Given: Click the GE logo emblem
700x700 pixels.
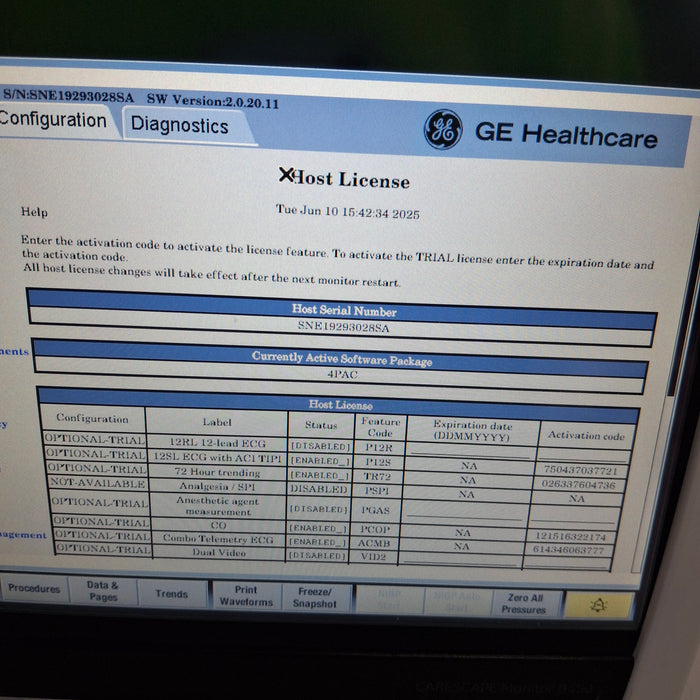Looking at the screenshot, I should click(443, 129).
